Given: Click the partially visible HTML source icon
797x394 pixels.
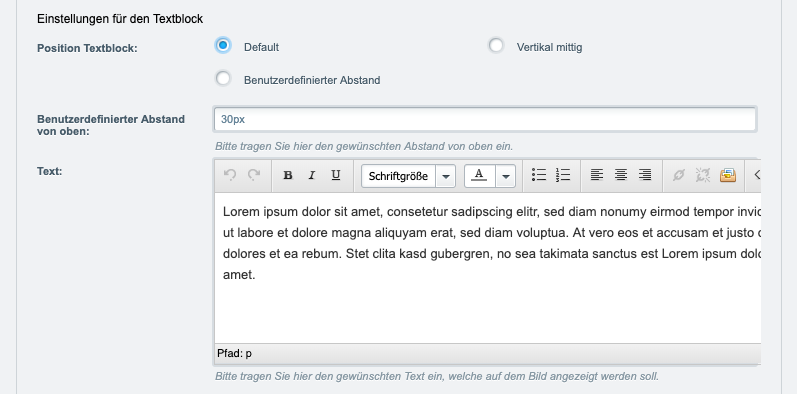Looking at the screenshot, I should point(757,175).
